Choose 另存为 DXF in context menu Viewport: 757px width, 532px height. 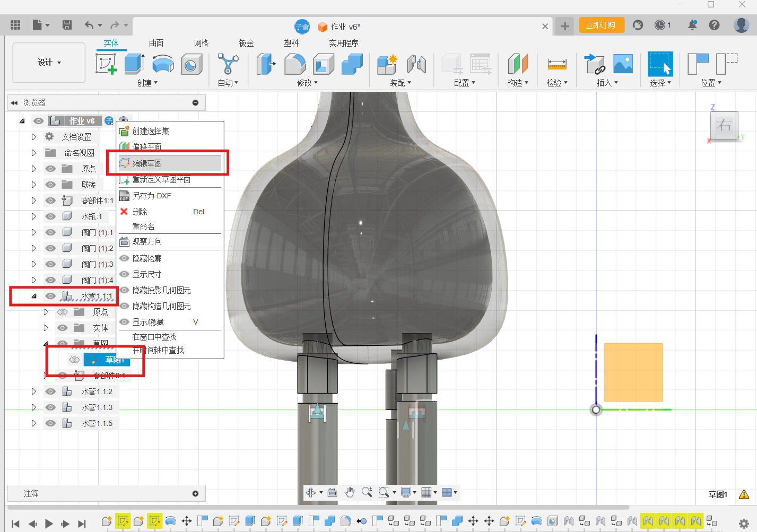170,196
